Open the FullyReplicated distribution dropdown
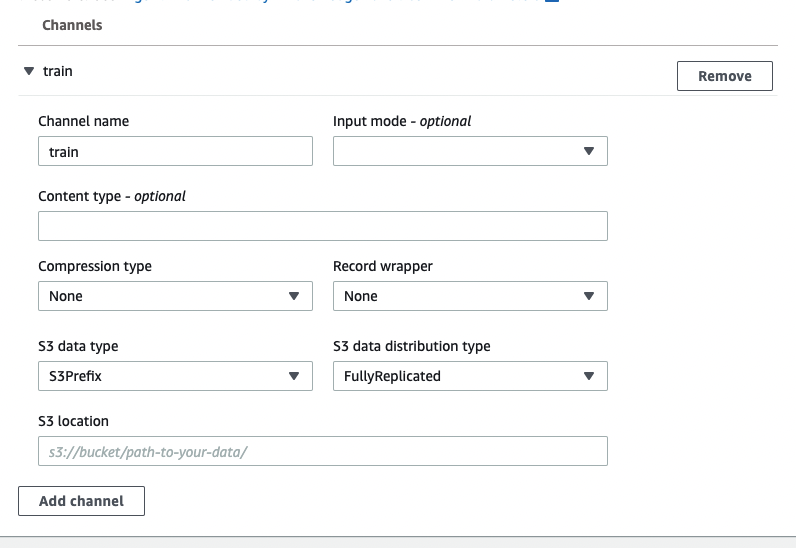 pos(460,376)
